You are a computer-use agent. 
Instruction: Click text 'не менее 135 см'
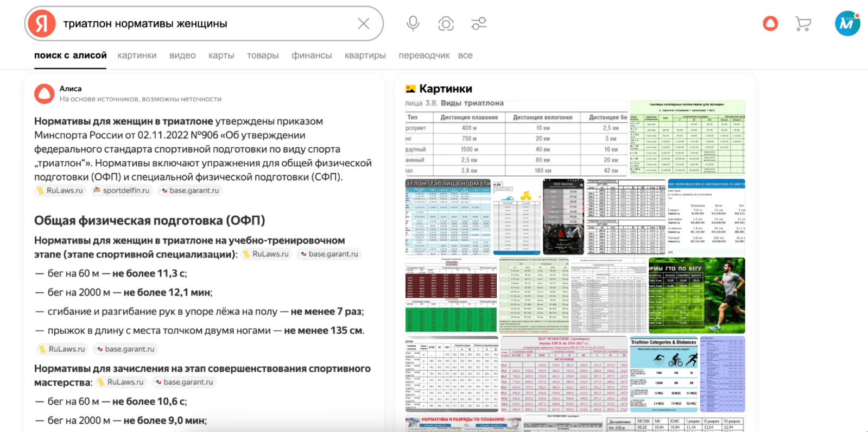(323, 330)
